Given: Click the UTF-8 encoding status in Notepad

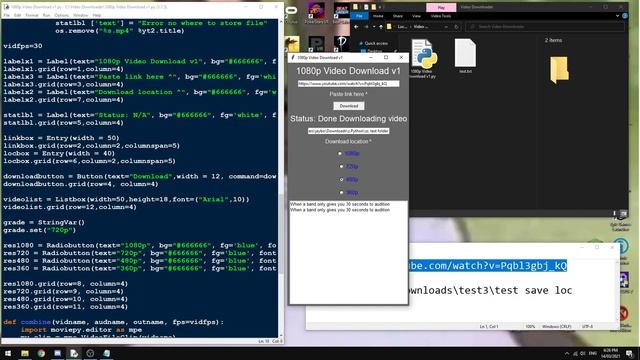Looking at the screenshot, I should tap(587, 327).
